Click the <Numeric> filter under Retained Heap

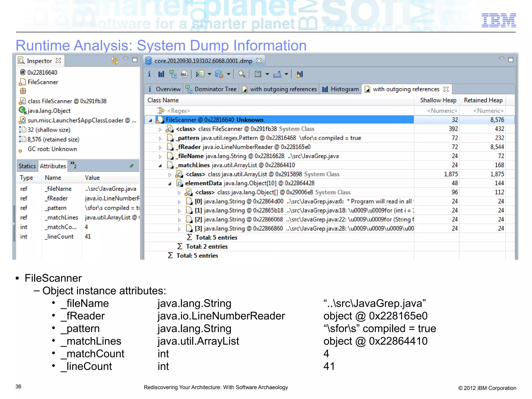483,111
